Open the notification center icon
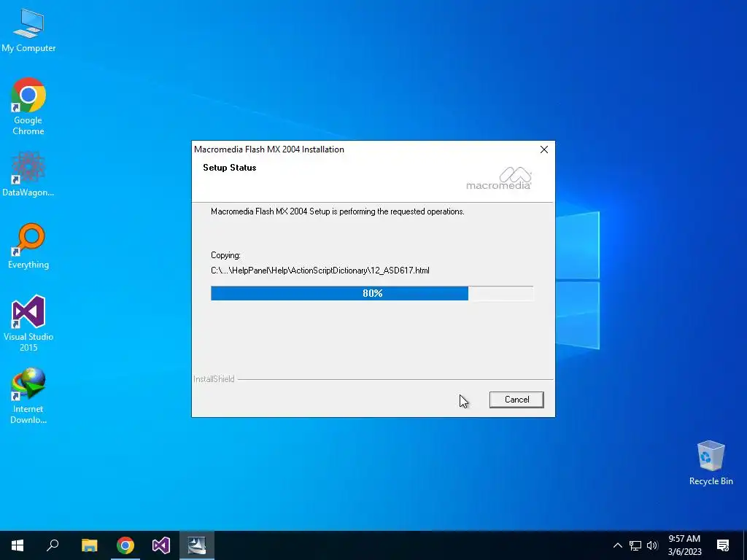This screenshot has width=747, height=560. click(723, 545)
